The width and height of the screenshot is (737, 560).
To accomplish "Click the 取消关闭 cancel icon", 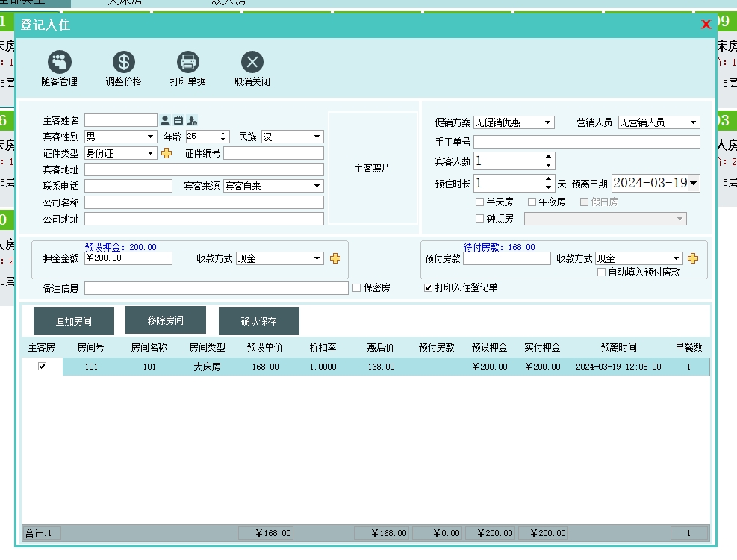I will tap(252, 62).
